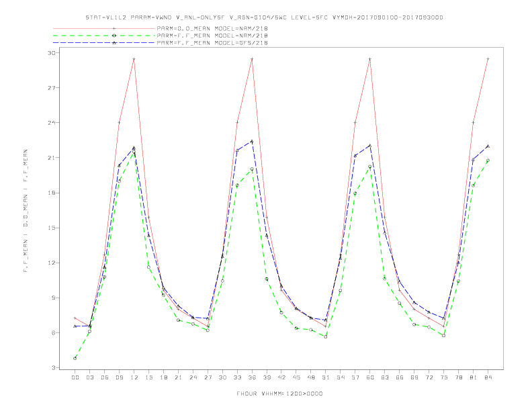Click x-axis forecast hour label 03

(x=89, y=377)
